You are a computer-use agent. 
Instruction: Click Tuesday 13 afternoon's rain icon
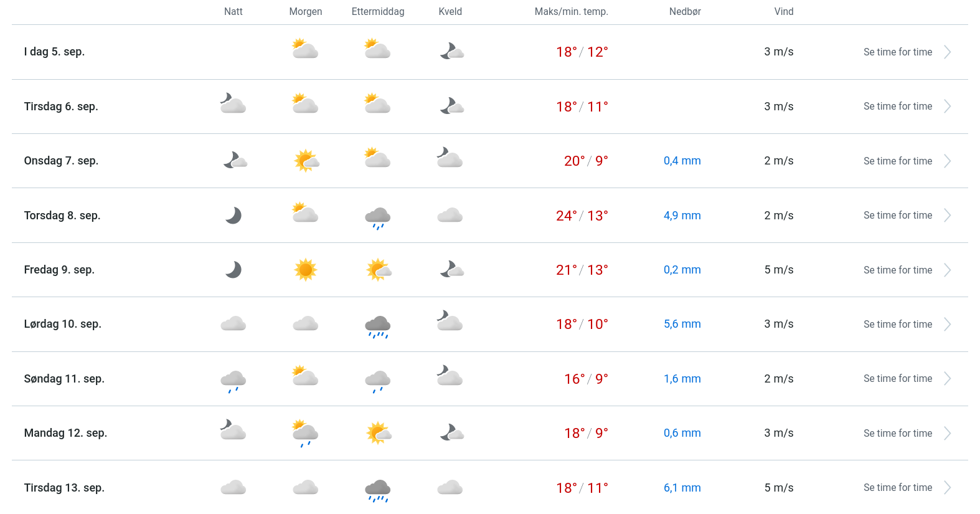[378, 490]
